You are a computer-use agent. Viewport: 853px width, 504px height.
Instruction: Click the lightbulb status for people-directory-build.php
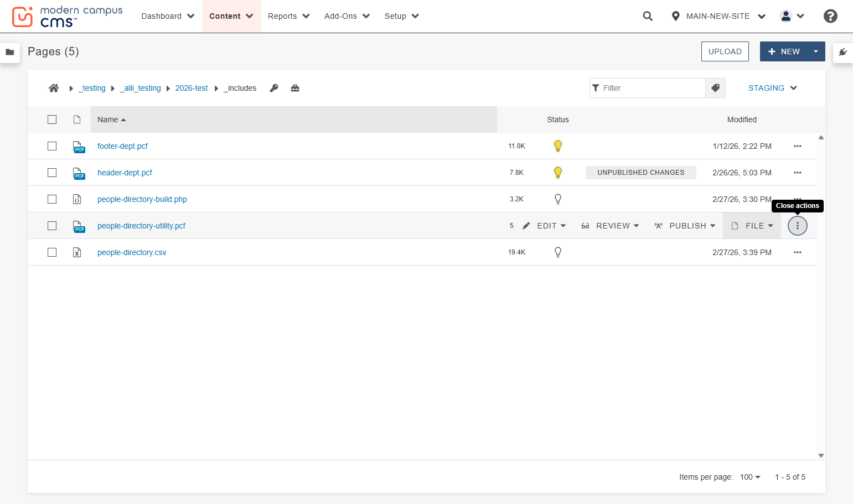pyautogui.click(x=558, y=199)
